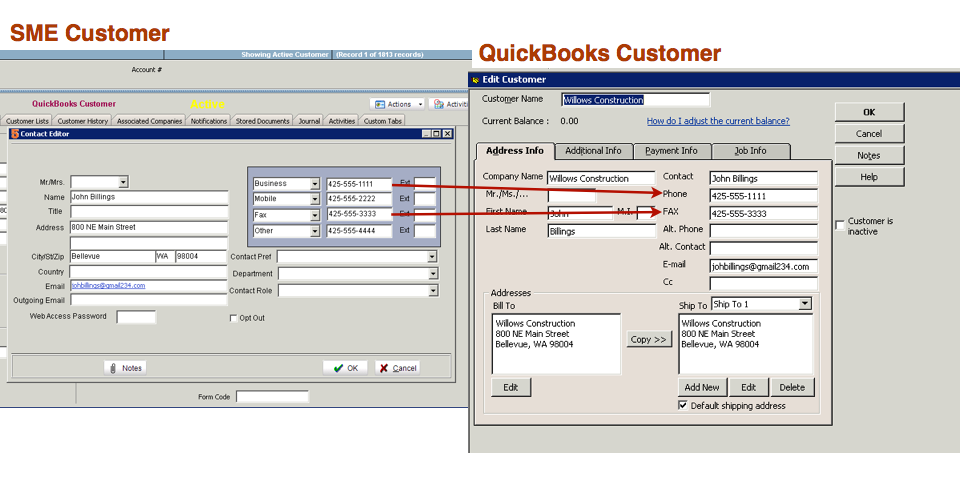Open the Other phone type dropdown

pos(315,231)
